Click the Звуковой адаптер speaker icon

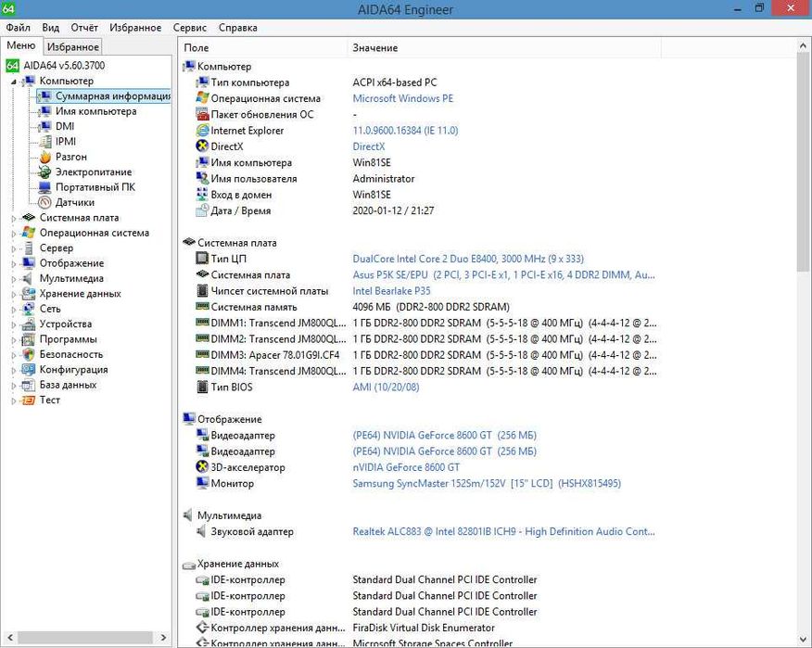[202, 531]
